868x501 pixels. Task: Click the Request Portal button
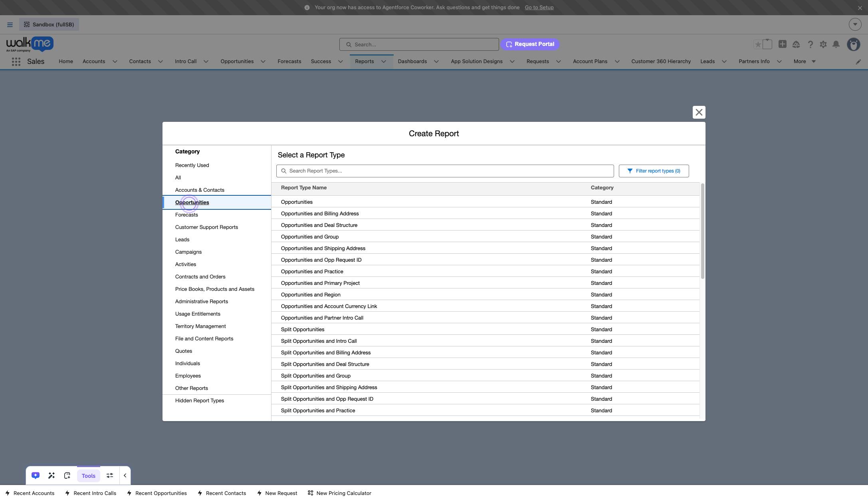coord(530,44)
